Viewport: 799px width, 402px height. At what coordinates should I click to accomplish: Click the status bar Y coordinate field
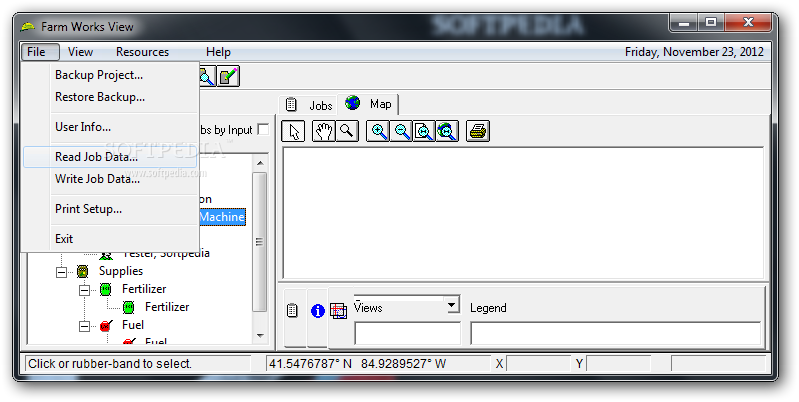point(619,364)
